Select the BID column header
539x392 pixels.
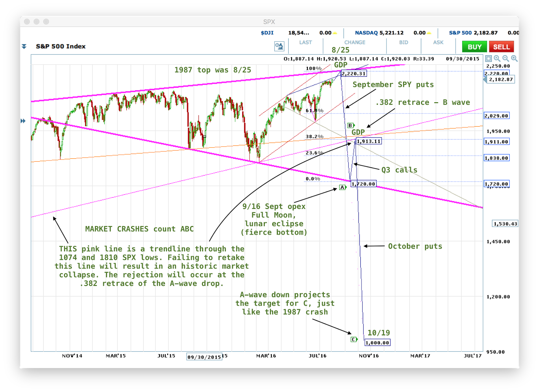403,42
